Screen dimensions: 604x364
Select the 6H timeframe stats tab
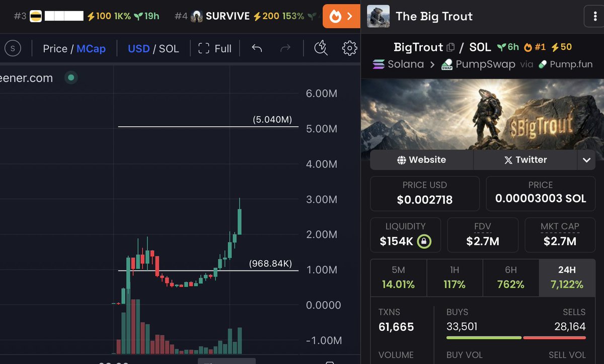click(x=511, y=278)
